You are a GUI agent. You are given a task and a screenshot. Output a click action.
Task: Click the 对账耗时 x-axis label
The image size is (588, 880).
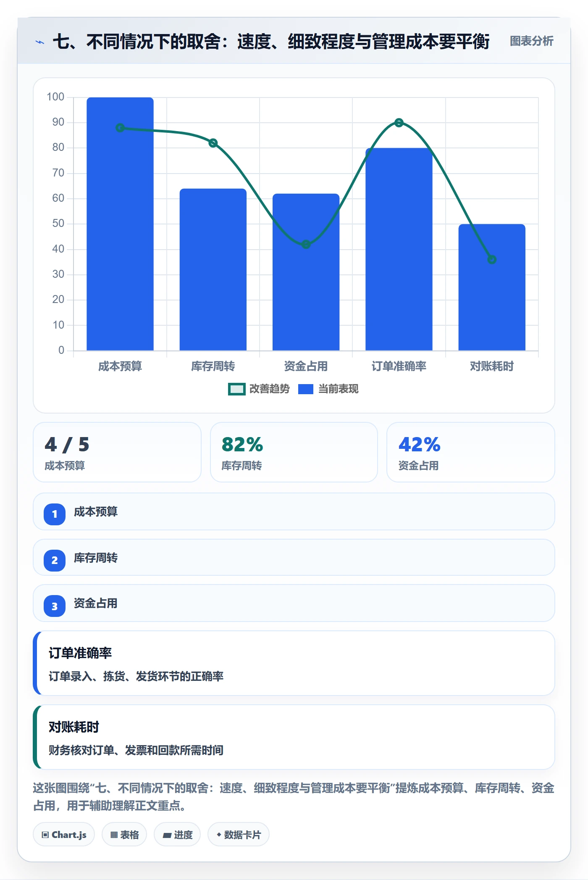pos(492,366)
